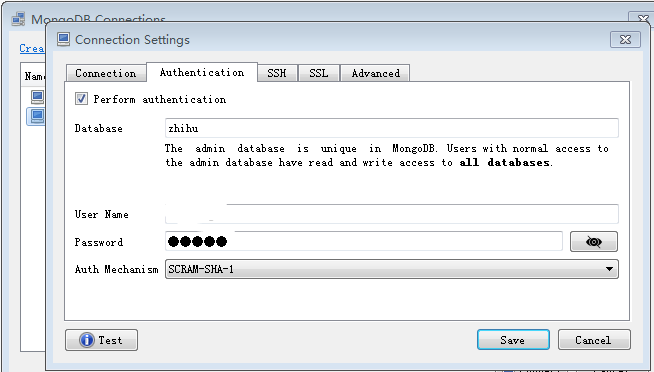Click the 'Auth Mechanism' label
This screenshot has height=372, width=654.
(x=116, y=269)
